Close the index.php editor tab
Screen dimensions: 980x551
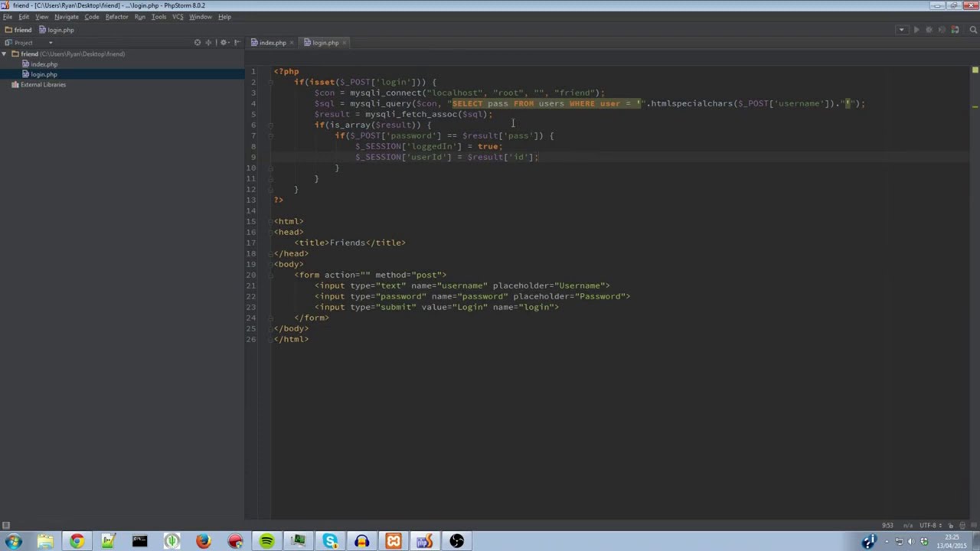[292, 43]
